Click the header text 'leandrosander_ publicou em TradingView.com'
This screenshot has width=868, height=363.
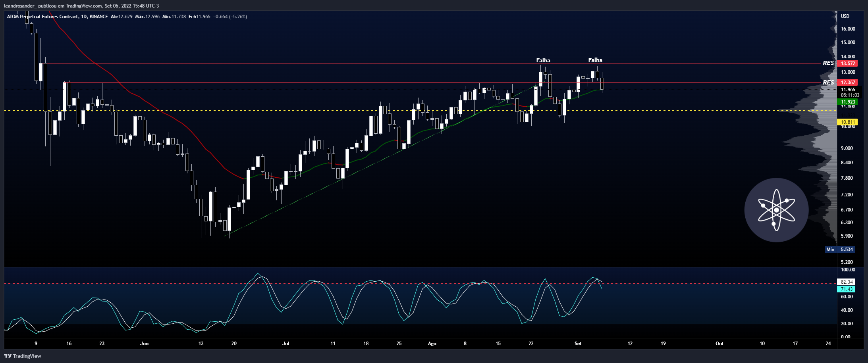(x=53, y=6)
